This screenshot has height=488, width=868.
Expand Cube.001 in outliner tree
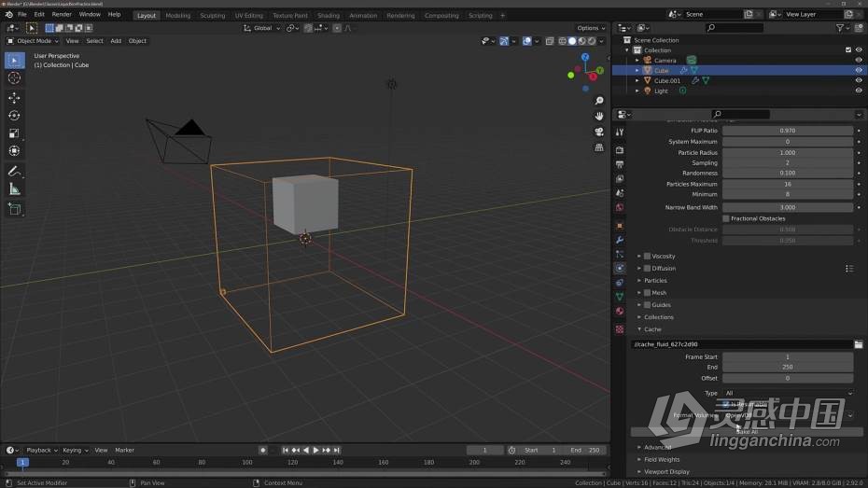637,81
